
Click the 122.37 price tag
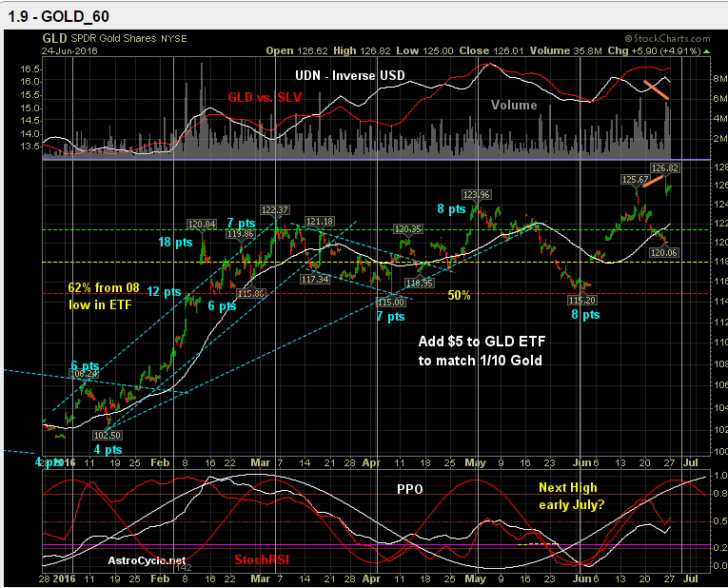pos(275,210)
